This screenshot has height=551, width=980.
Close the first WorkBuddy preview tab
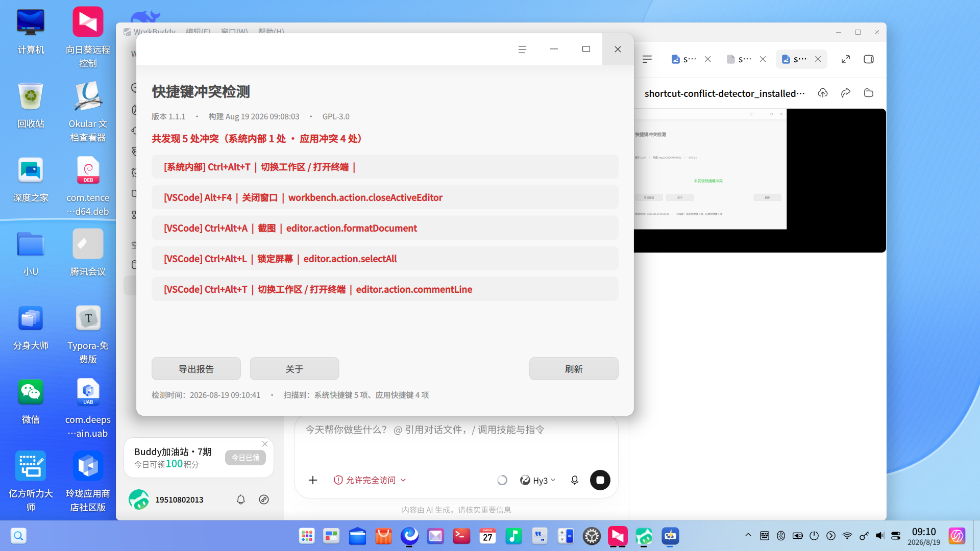click(x=708, y=59)
